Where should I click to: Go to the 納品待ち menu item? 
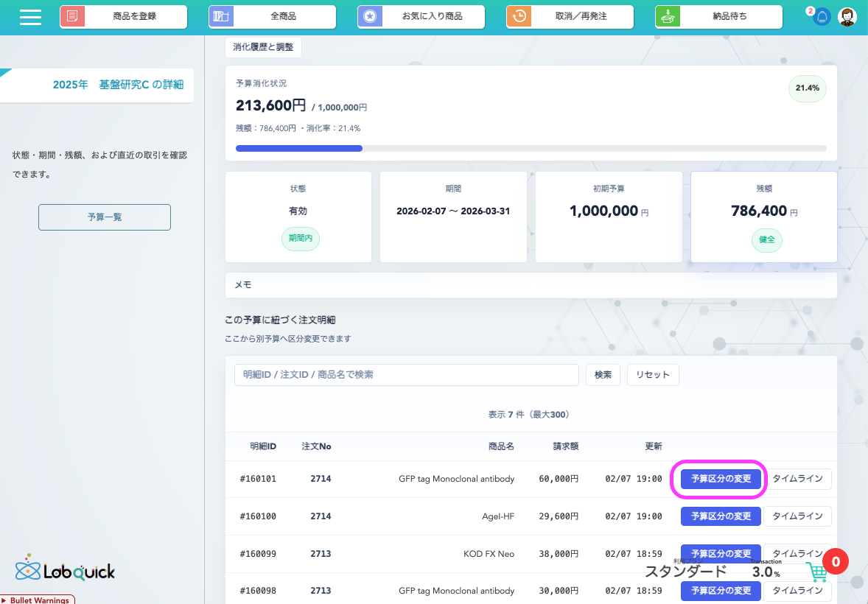pos(718,17)
